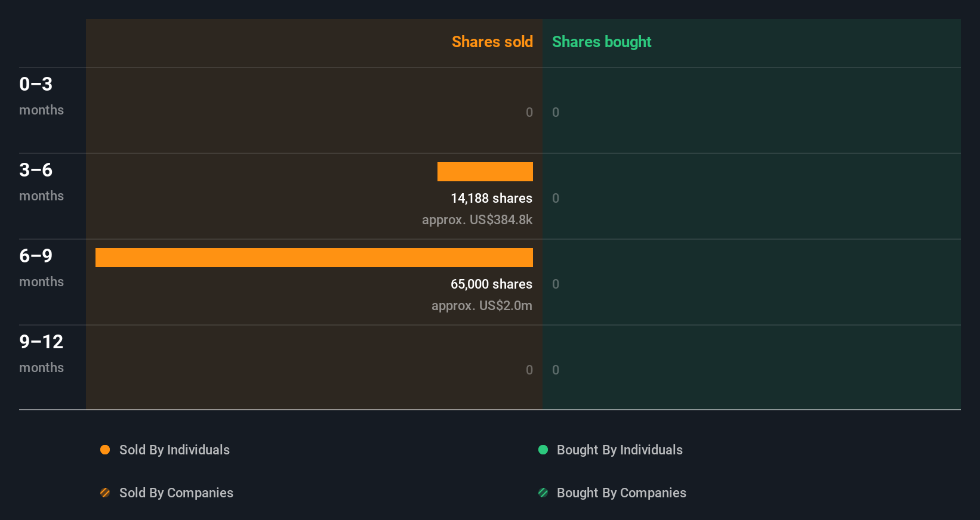Viewport: 980px width, 520px height.
Task: Select the 6–9 months row label
Action: (x=41, y=267)
